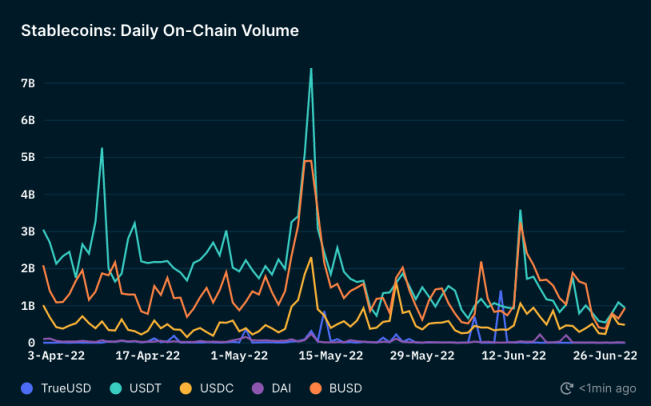The width and height of the screenshot is (651, 406).
Task: Hide DAI series via legend label
Action: click(x=281, y=389)
